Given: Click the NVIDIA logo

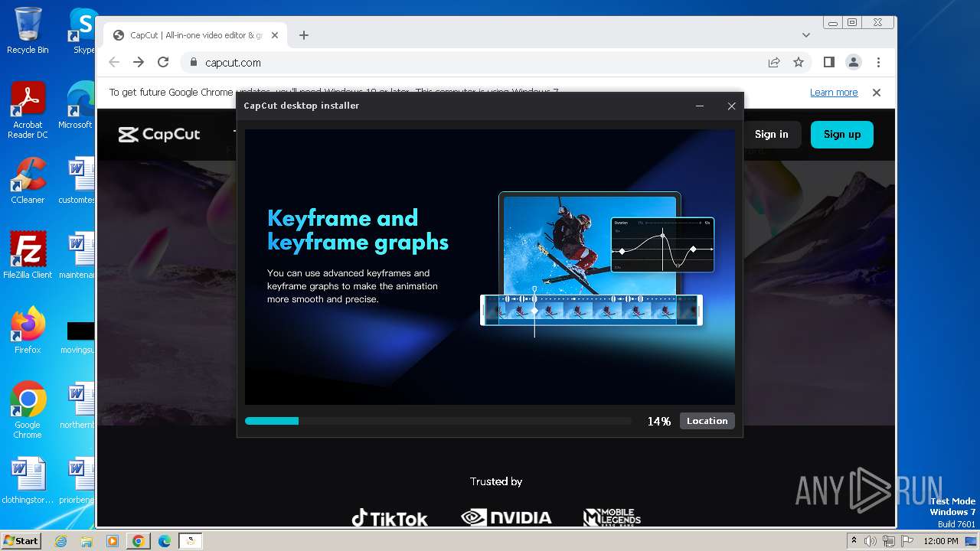Looking at the screenshot, I should pyautogui.click(x=506, y=518).
